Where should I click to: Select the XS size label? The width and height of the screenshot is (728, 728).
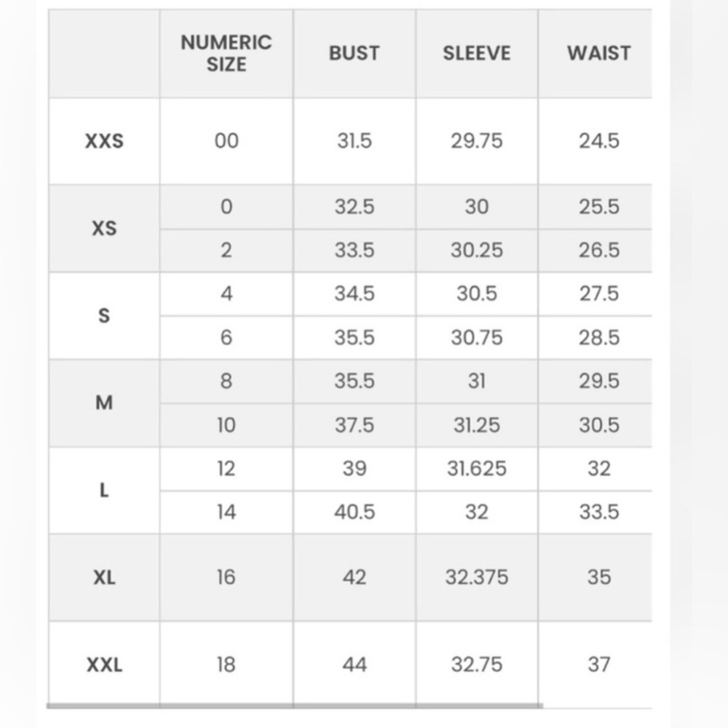(104, 228)
